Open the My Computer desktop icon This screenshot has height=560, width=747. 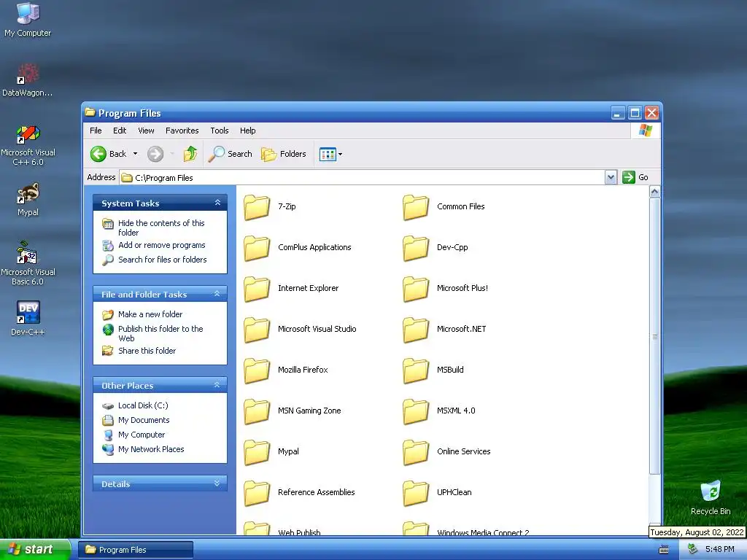pos(28,19)
